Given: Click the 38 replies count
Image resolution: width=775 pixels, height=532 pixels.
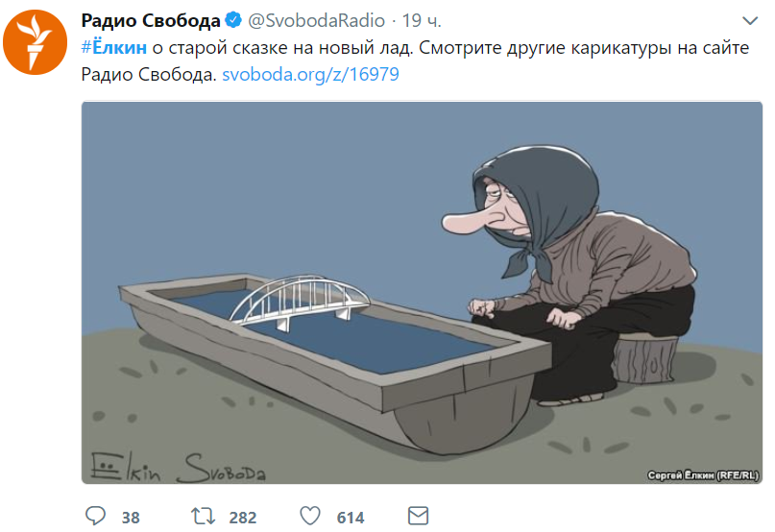Looking at the screenshot, I should click(x=131, y=518).
